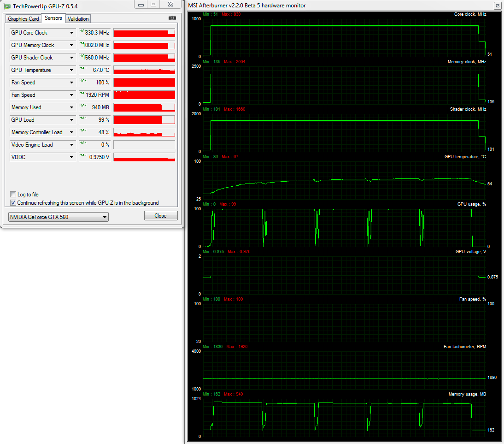Open the Fan Speed RPM sensor dropdown

click(x=72, y=95)
